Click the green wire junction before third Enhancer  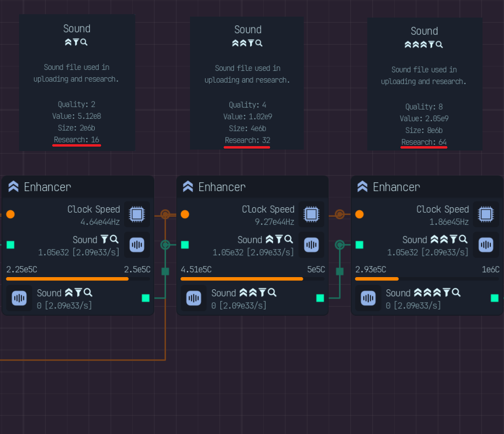340,245
